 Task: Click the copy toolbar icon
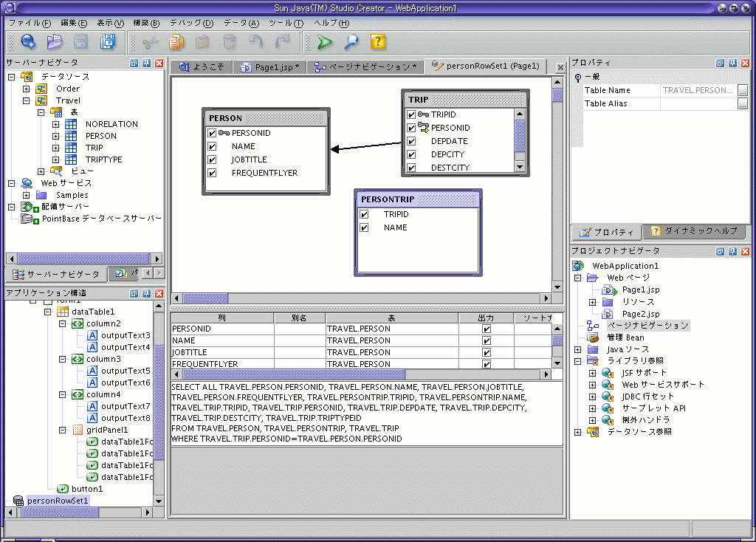coord(176,42)
